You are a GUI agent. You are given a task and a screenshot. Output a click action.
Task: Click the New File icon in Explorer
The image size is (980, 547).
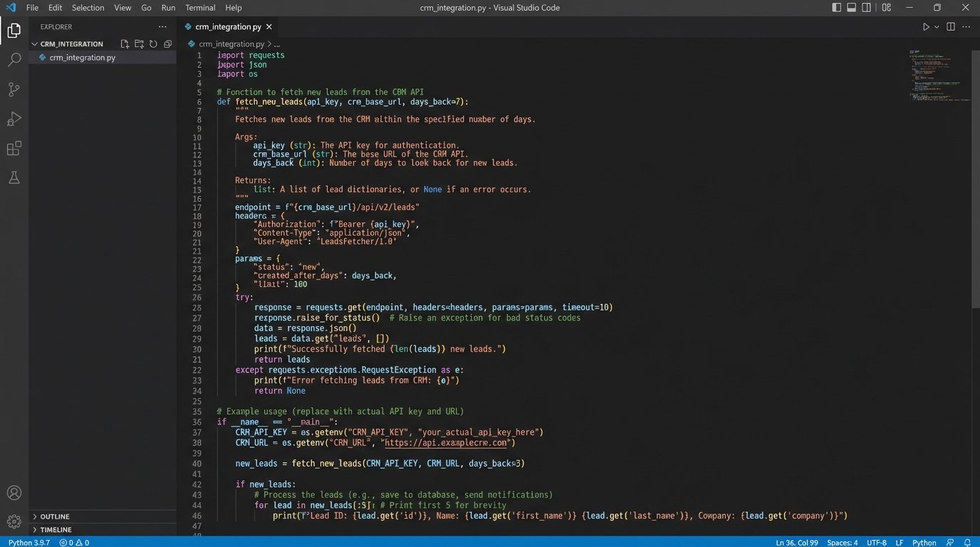[x=125, y=44]
